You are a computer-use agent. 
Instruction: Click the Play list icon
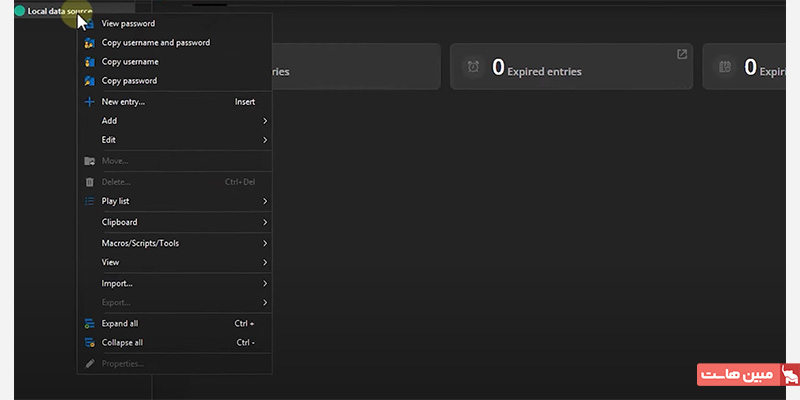click(x=90, y=201)
